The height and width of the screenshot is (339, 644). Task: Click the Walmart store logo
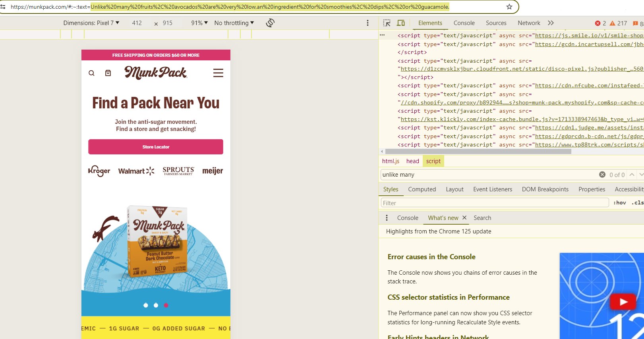pos(136,171)
